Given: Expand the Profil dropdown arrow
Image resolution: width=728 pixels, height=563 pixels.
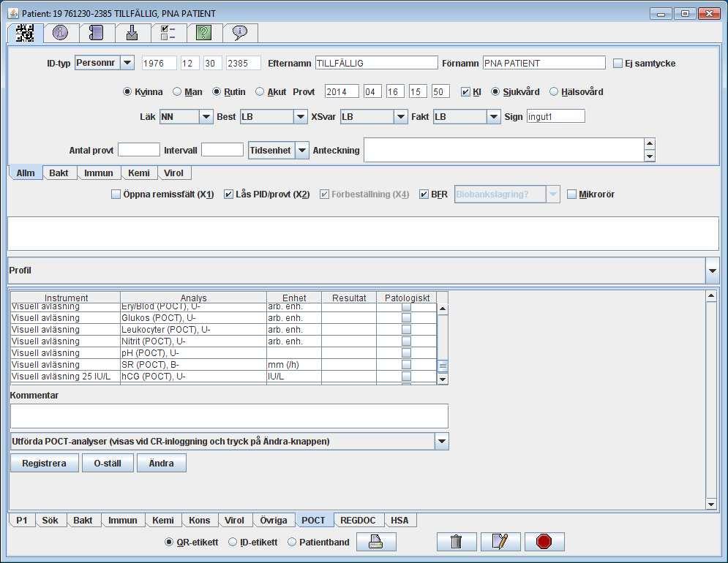Looking at the screenshot, I should click(712, 271).
